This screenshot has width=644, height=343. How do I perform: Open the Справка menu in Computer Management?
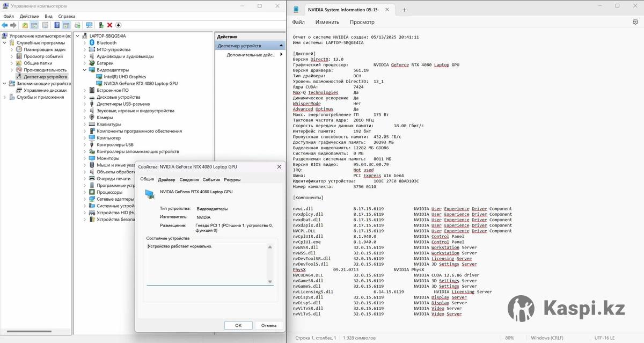click(67, 16)
